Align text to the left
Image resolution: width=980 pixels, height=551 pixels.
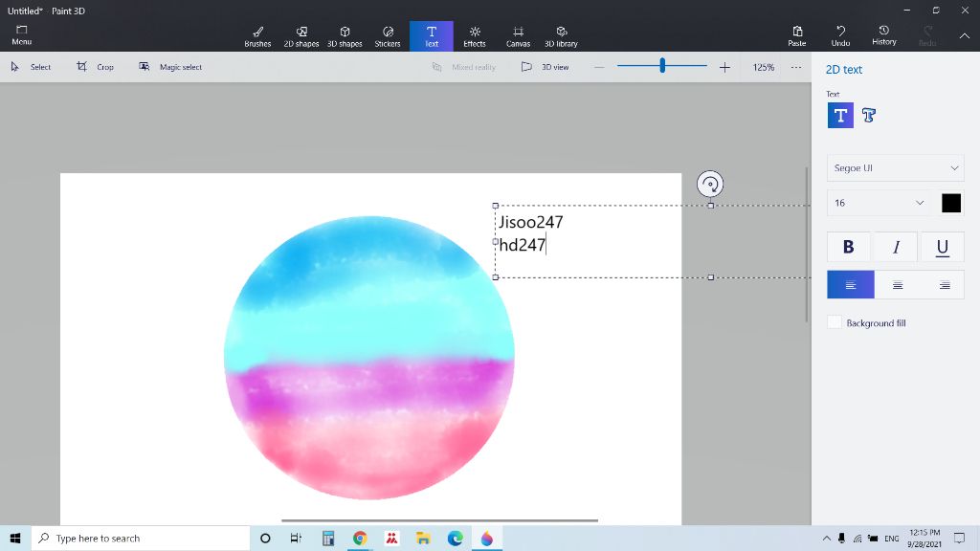click(850, 285)
